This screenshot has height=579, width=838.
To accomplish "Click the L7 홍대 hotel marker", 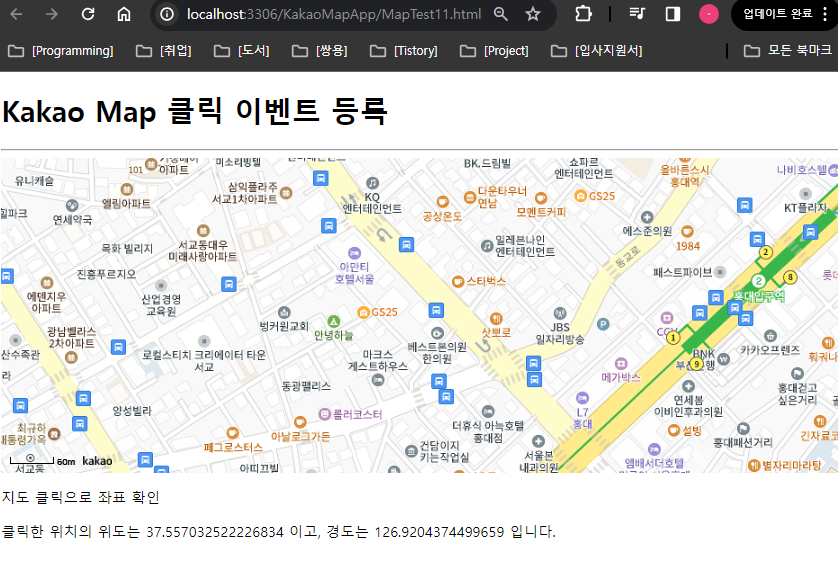I will click(582, 398).
